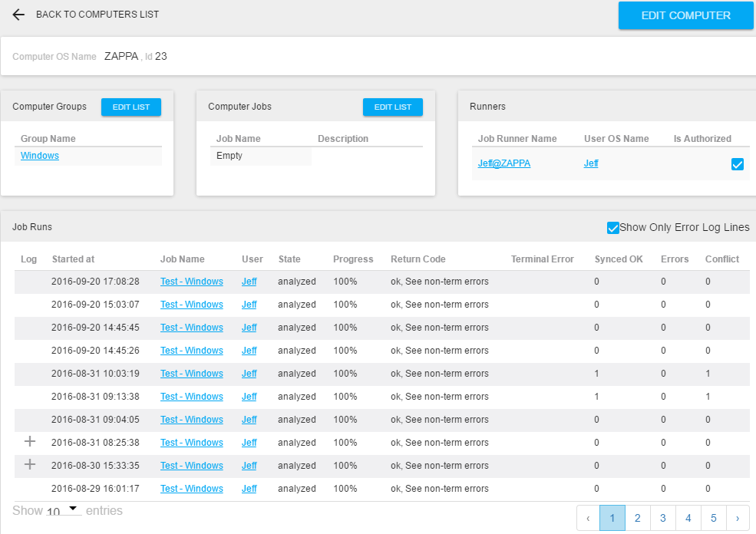756x534 pixels.
Task: Switch to page 2 of job runs
Action: tap(637, 518)
